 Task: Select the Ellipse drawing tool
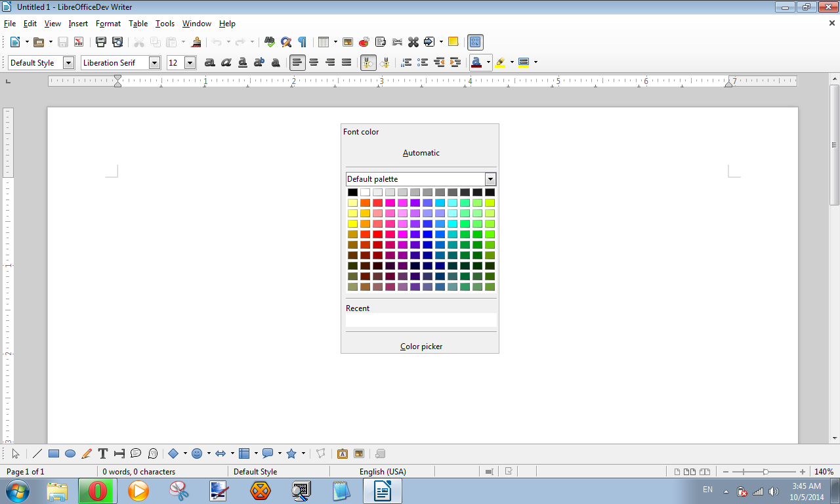point(70,453)
